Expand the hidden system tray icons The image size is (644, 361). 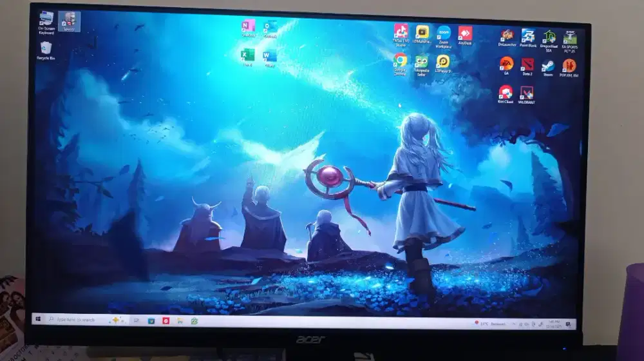pos(513,324)
